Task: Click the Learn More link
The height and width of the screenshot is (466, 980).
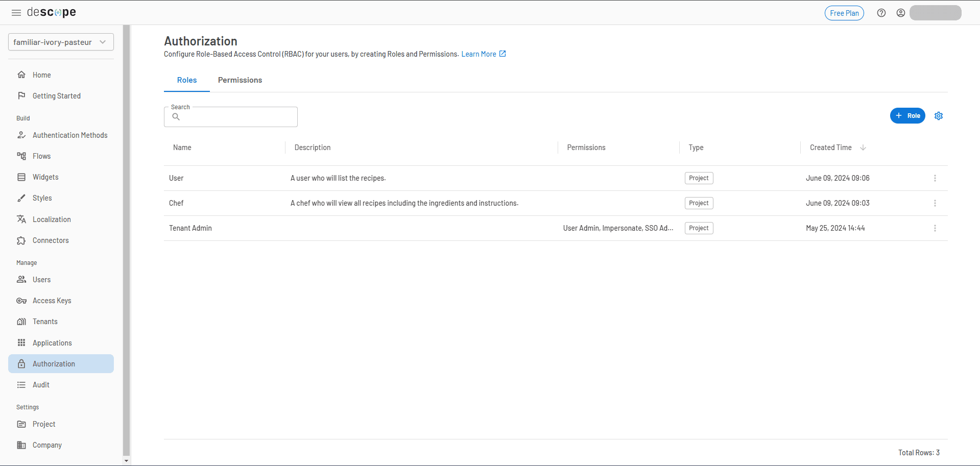Action: coord(479,54)
